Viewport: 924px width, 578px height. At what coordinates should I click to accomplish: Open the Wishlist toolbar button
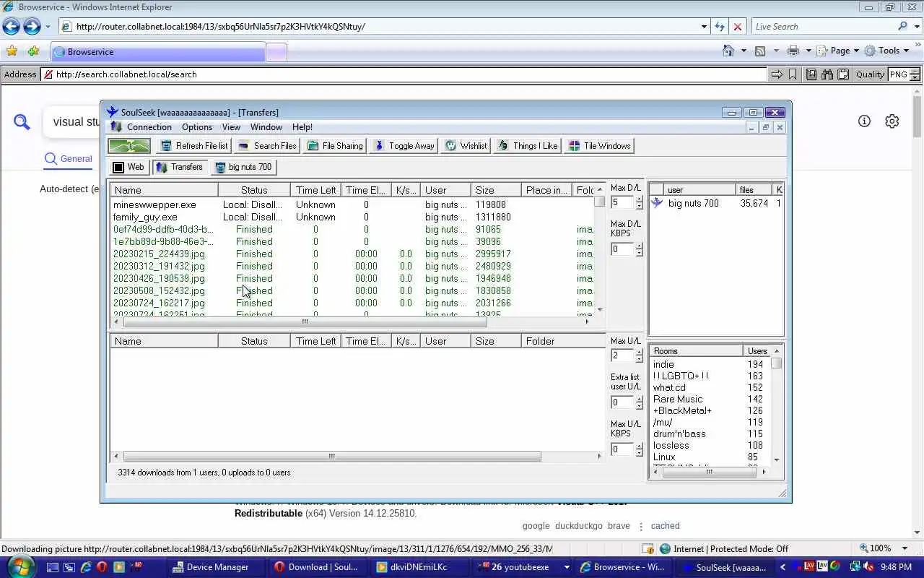point(466,146)
